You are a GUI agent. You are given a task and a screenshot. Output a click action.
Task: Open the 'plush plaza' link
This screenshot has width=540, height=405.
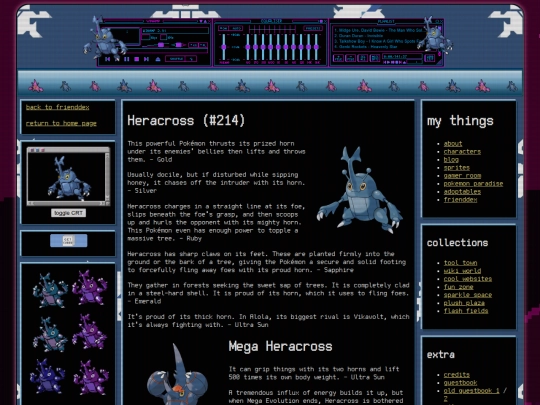(x=464, y=303)
